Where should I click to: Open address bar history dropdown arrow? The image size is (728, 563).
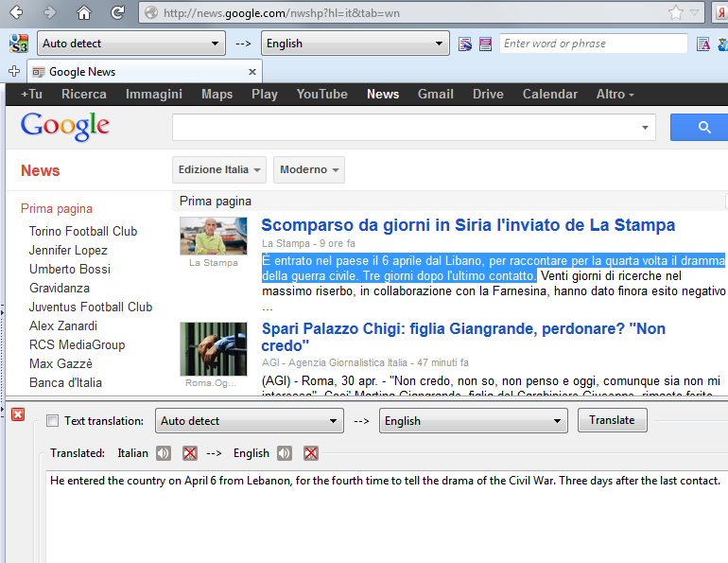point(694,12)
